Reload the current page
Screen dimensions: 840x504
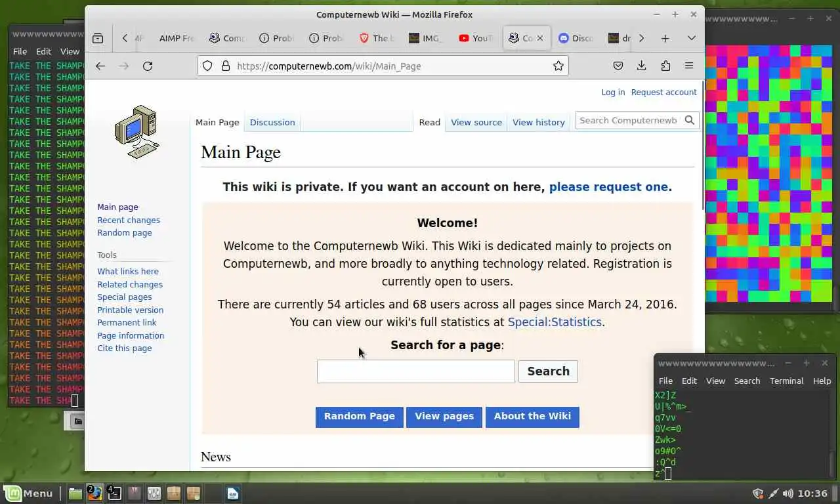pos(148,66)
